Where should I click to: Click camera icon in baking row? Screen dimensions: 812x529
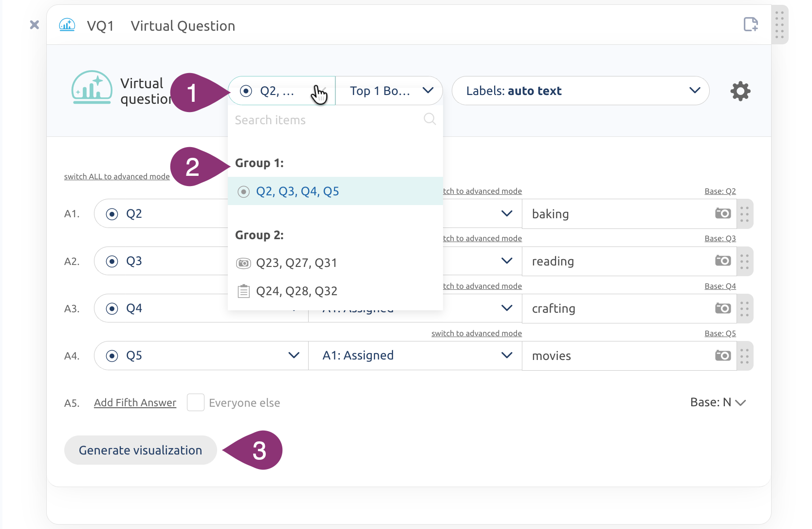[x=723, y=213]
